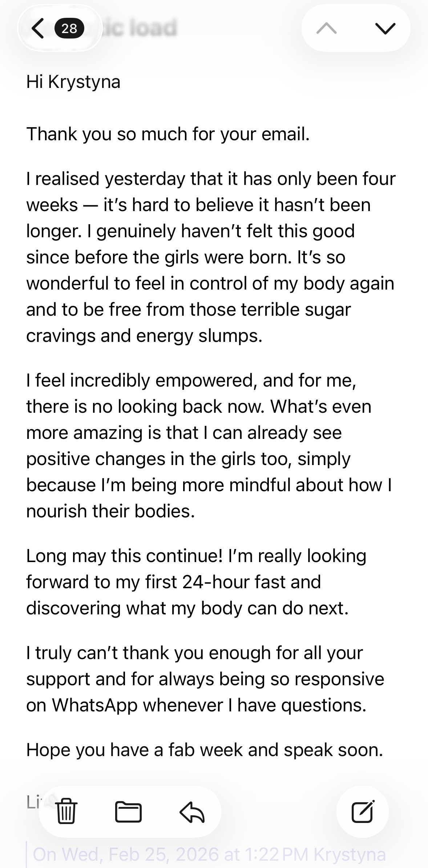Tap paragraph starting "I truly can't thank"

pos(205,679)
